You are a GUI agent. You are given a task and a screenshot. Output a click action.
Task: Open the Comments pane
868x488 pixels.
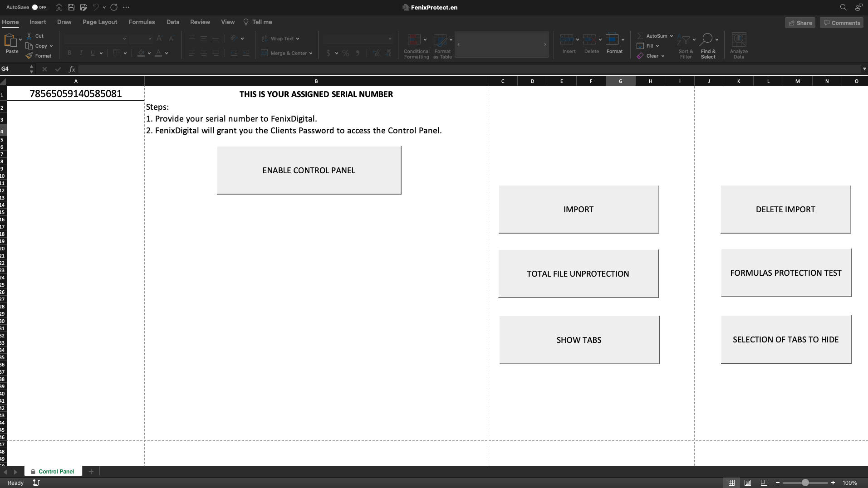(842, 23)
